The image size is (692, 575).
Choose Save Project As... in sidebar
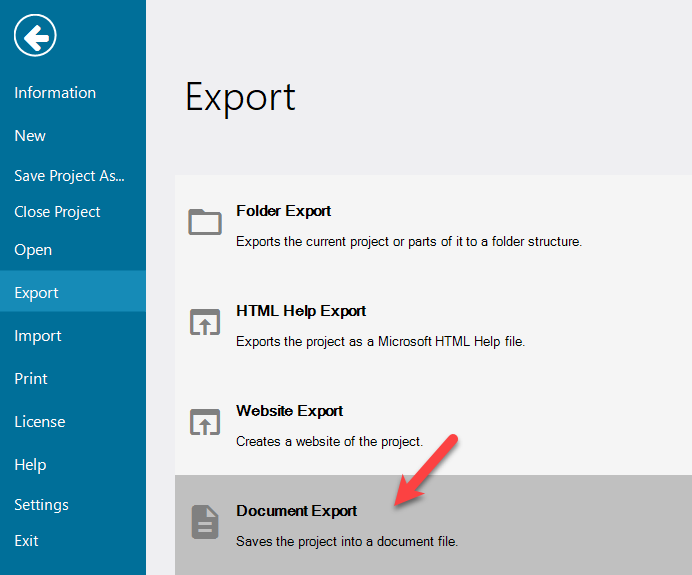(x=69, y=176)
